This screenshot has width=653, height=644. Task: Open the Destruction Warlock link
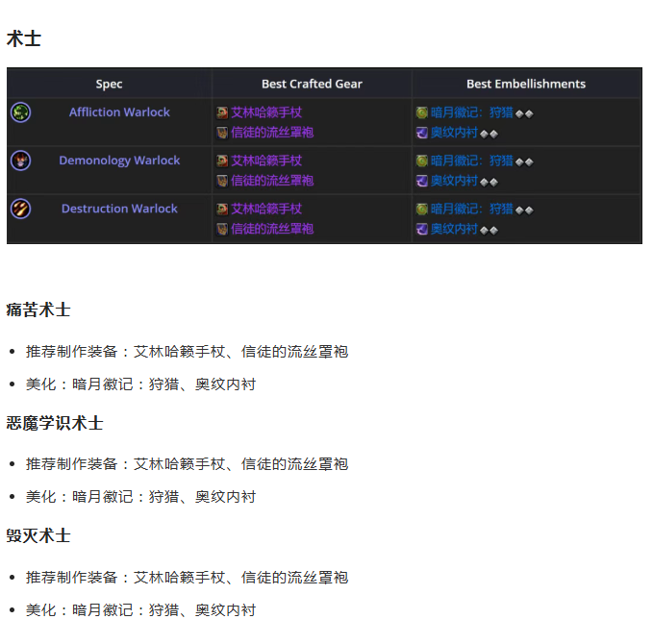click(x=119, y=209)
